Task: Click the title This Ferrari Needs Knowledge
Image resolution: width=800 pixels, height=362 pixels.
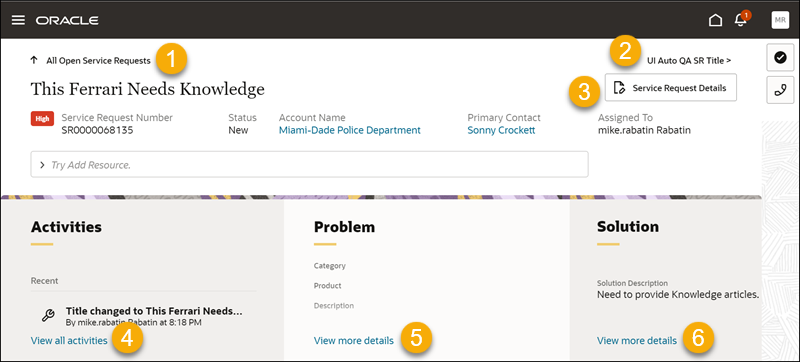Action: (147, 89)
